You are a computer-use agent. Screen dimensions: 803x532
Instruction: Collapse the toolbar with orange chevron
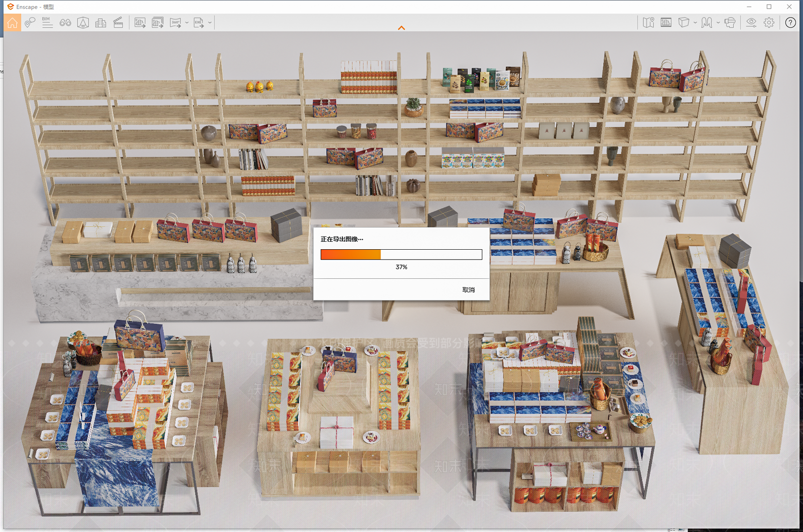(x=401, y=28)
